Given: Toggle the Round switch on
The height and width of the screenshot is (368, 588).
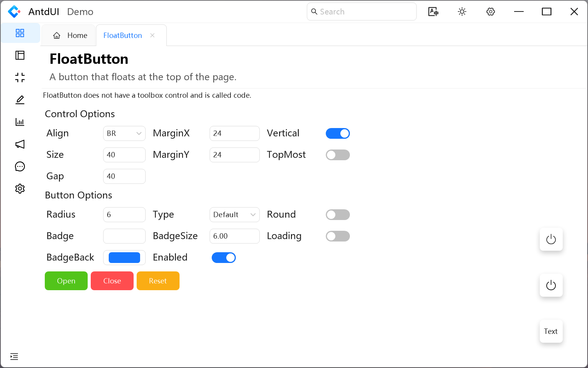Looking at the screenshot, I should tap(338, 215).
